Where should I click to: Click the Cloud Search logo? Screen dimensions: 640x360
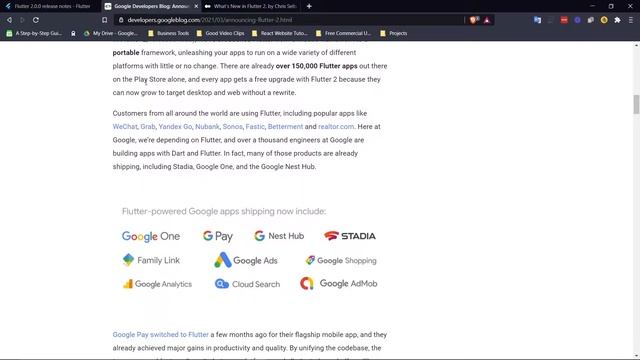[x=247, y=284]
